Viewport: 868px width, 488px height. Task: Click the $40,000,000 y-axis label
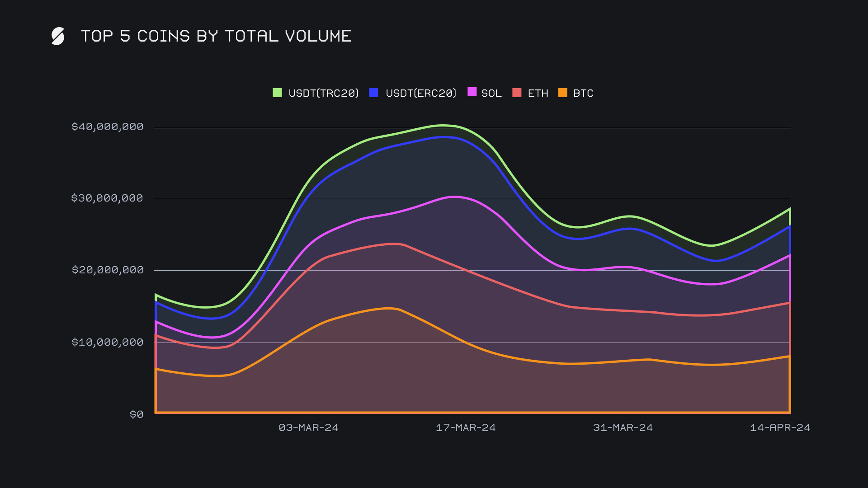click(107, 127)
